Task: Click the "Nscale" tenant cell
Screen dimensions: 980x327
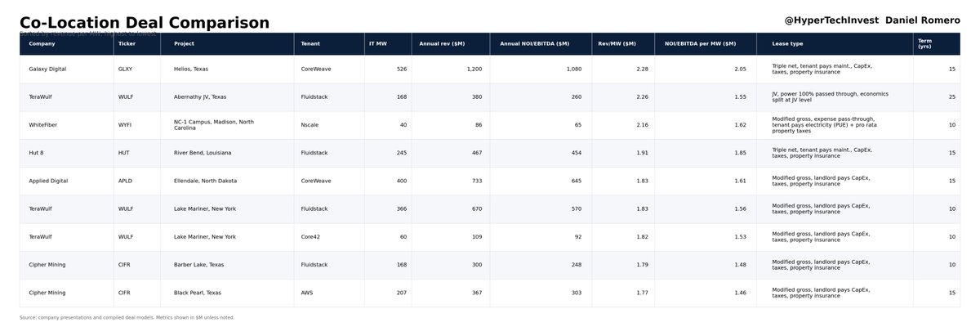Action: pos(310,125)
